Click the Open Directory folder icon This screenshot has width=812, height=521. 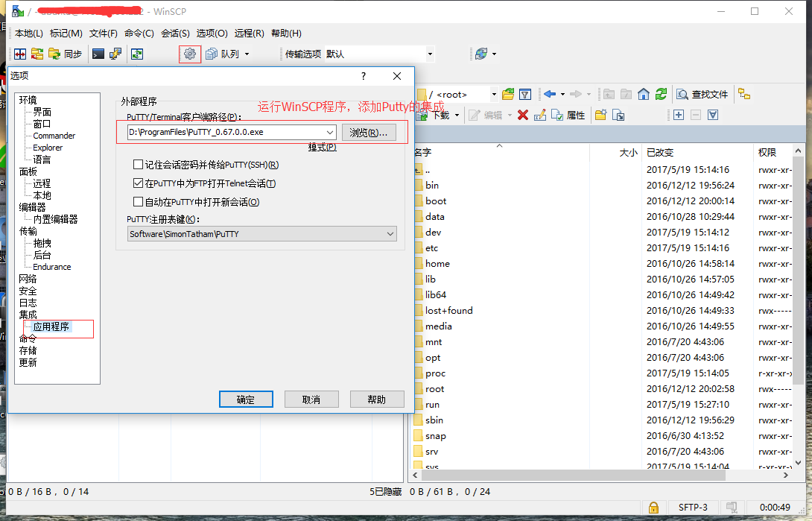point(508,94)
